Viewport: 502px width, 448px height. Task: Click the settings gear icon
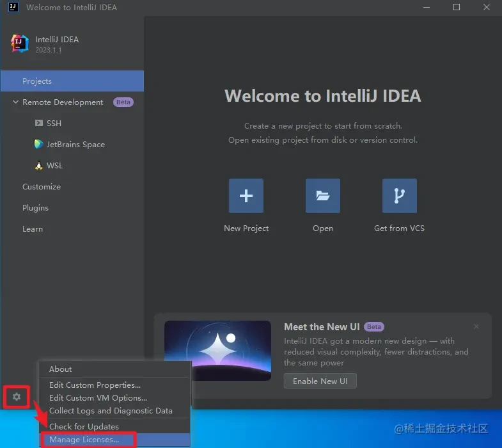pos(17,397)
